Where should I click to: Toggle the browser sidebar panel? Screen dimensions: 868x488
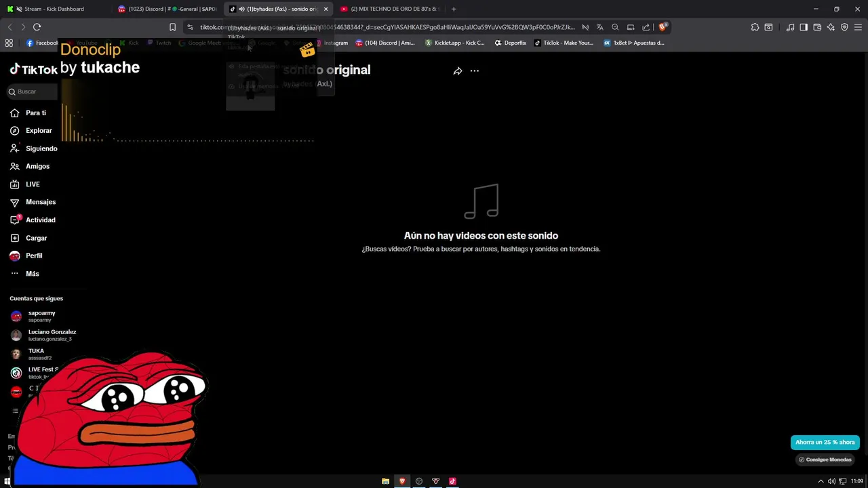(804, 27)
